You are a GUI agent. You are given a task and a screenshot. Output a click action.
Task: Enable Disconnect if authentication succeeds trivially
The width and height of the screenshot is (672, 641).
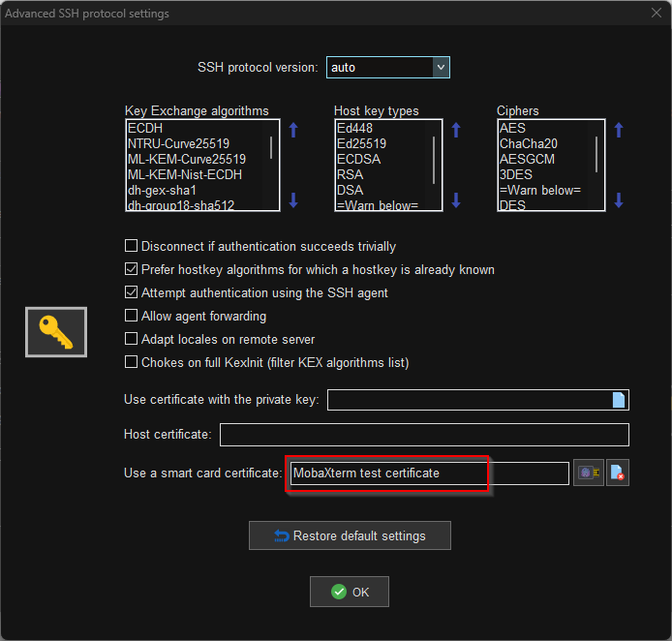point(131,246)
